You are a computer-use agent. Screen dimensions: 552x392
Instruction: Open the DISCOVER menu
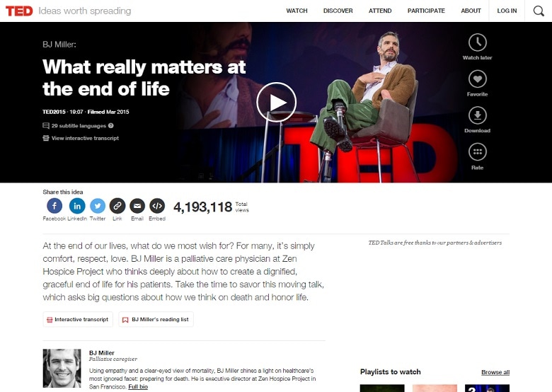[338, 11]
